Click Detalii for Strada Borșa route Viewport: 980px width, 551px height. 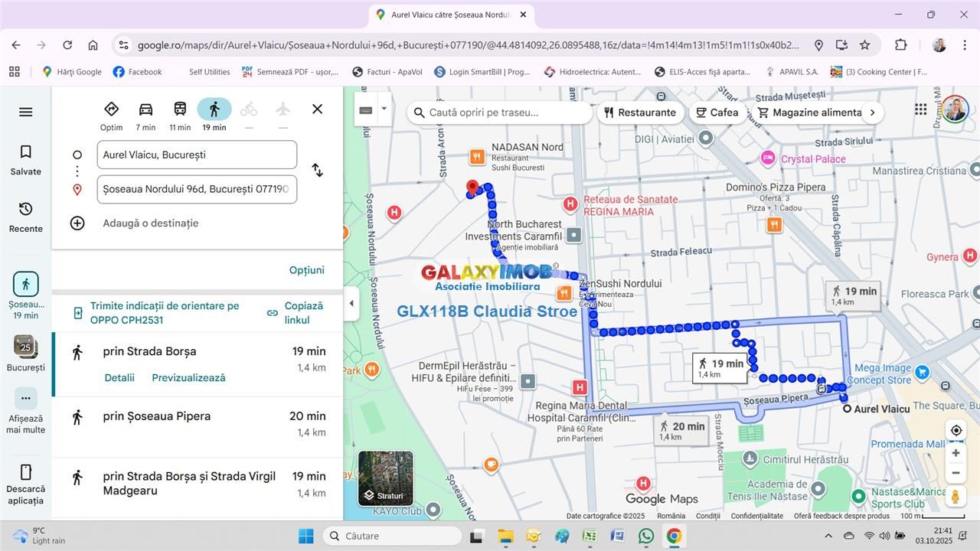(119, 377)
